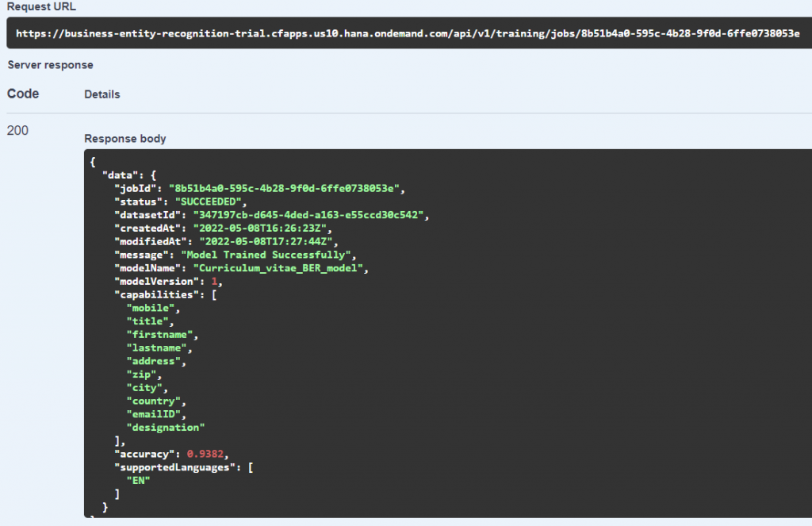
Task: Click the modelVersion value 1
Action: 214,282
